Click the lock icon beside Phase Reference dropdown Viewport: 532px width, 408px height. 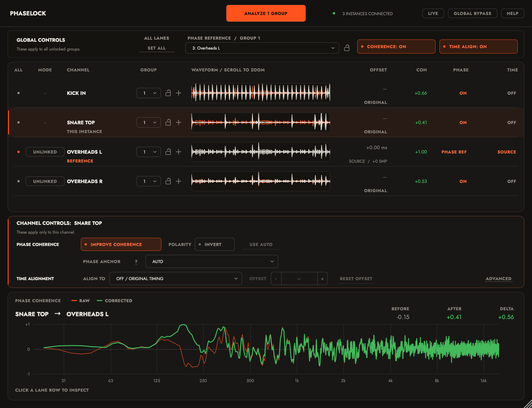347,48
